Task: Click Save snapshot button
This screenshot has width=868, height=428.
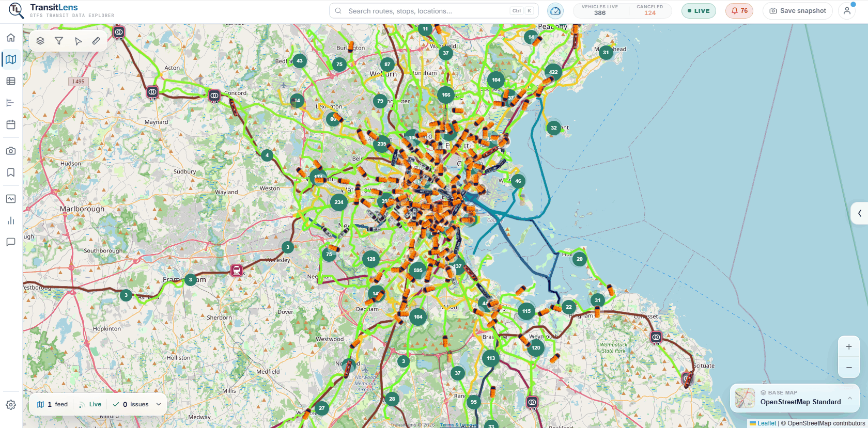Action: (x=798, y=11)
